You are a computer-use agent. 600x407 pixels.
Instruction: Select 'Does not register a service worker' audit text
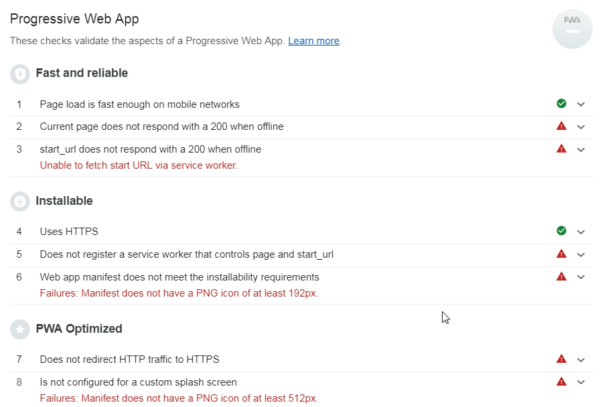(x=186, y=254)
